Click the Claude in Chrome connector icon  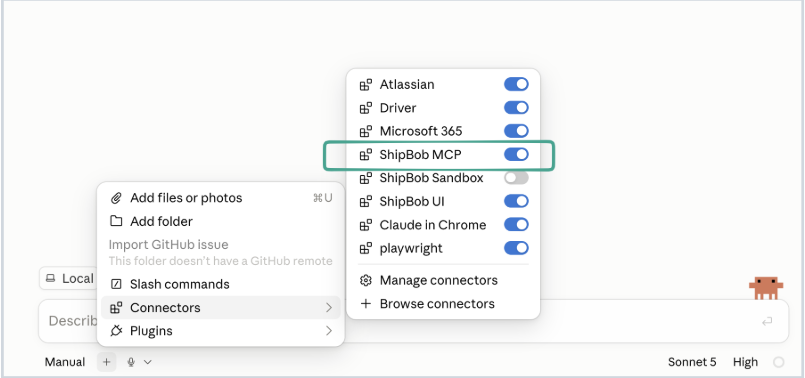[x=366, y=225]
